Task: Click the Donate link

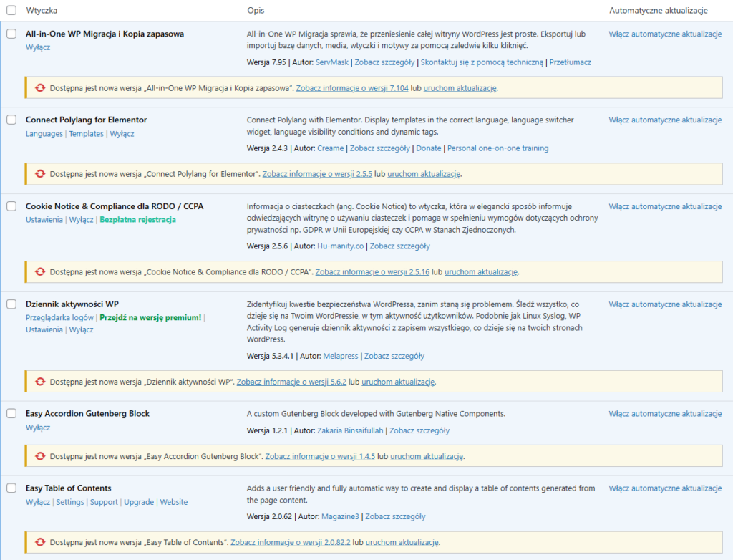Action: coord(429,148)
